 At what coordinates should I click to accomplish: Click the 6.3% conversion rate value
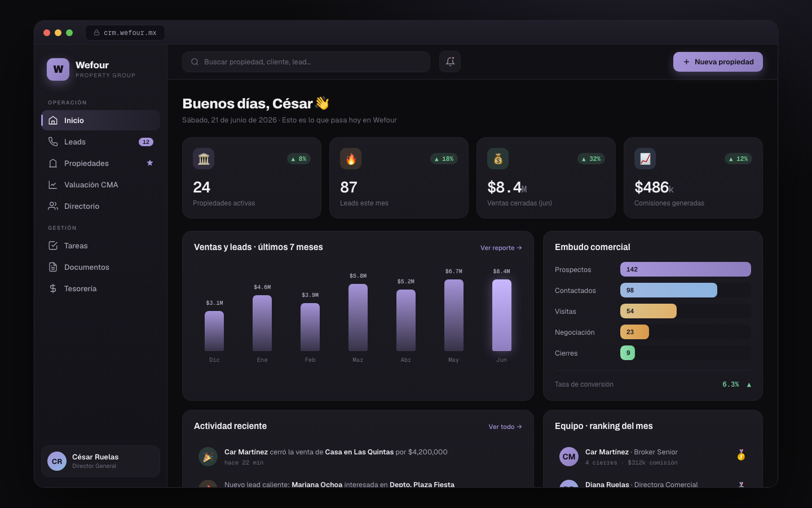[731, 384]
